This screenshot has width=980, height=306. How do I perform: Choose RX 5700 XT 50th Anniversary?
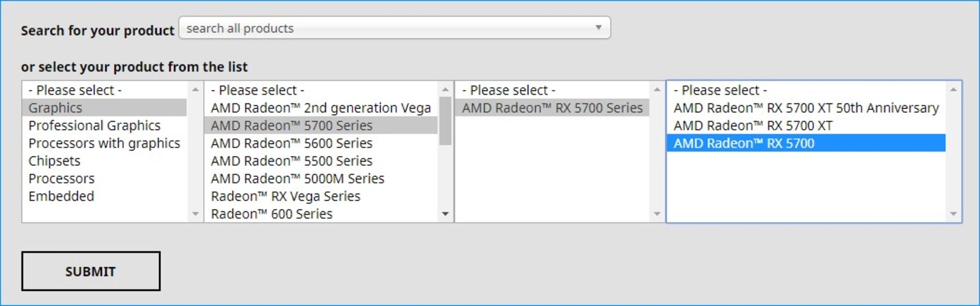point(806,108)
